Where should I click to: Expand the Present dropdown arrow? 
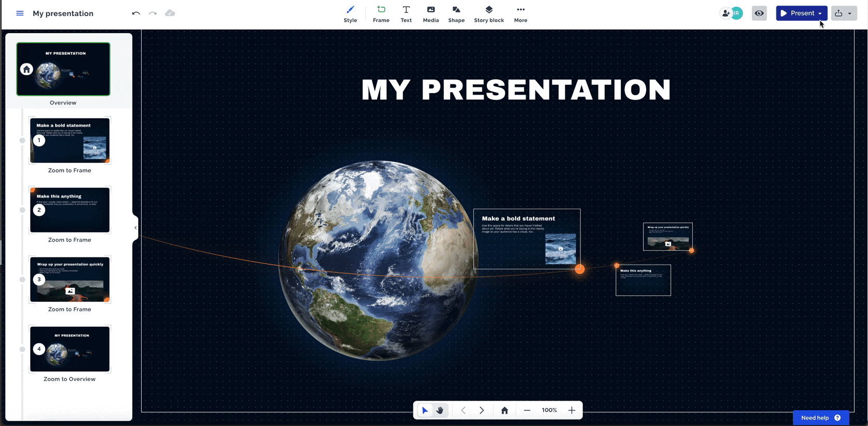[x=820, y=14]
